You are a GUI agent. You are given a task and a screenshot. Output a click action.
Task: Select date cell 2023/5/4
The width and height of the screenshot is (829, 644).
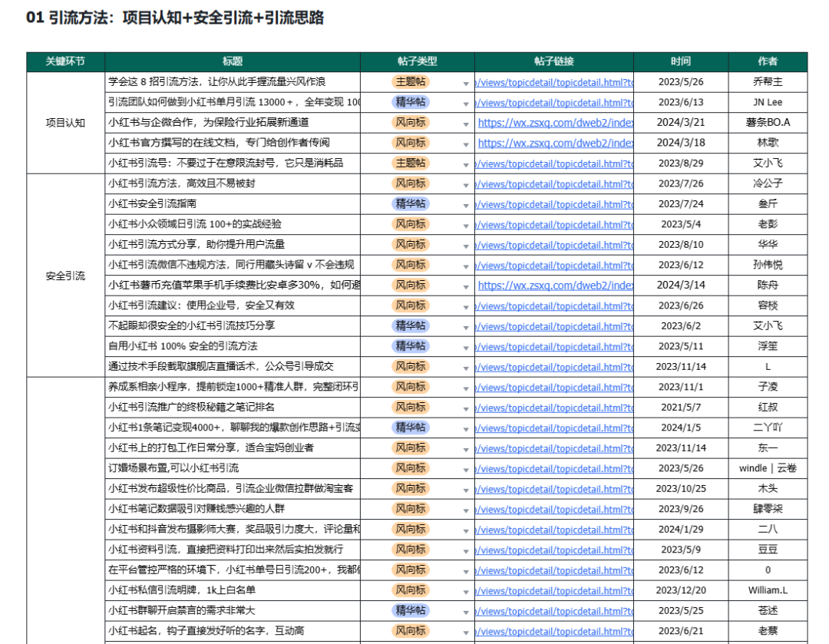click(x=681, y=224)
